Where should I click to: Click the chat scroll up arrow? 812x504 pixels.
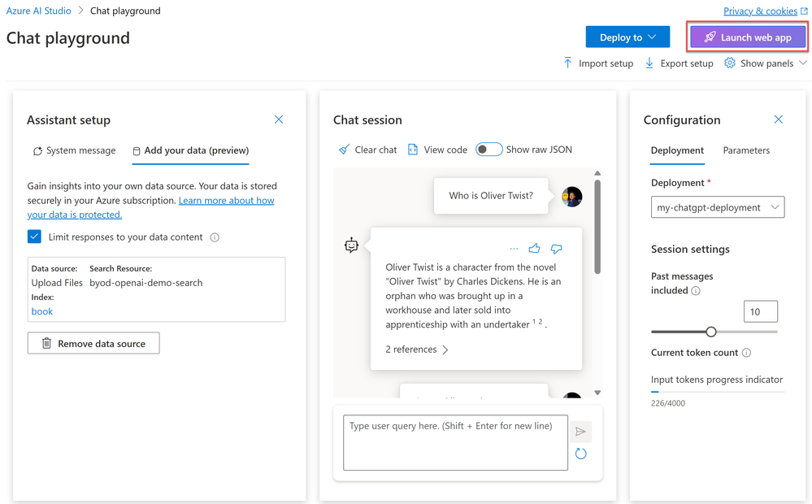click(x=597, y=173)
